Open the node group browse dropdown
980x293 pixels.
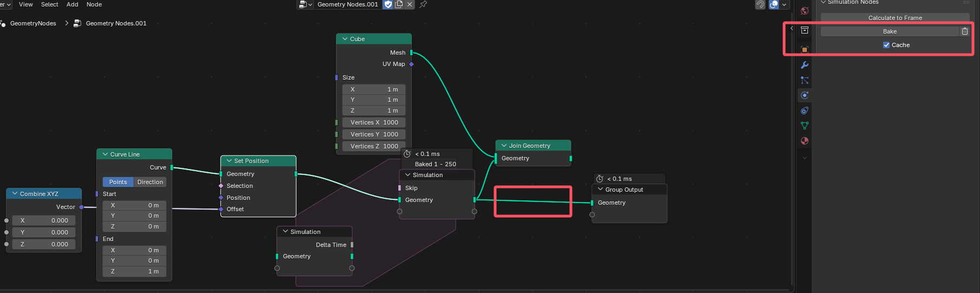coord(306,4)
